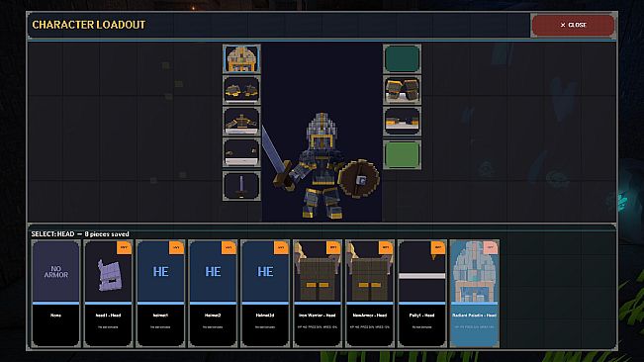
Task: Pick the Helmet3d card
Action: coord(265,294)
